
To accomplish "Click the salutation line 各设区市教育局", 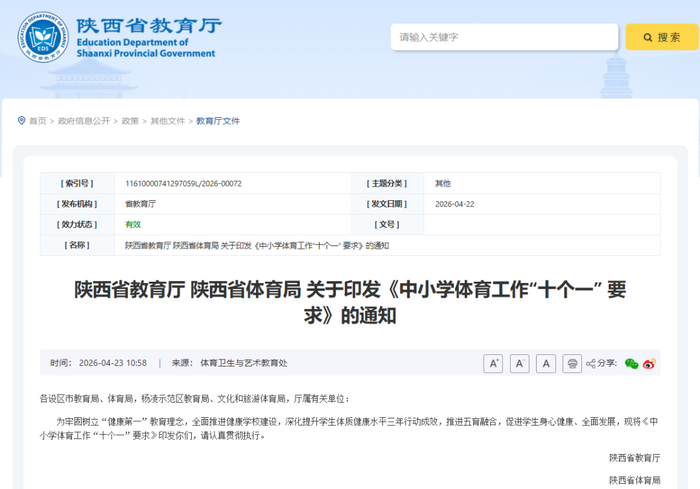I will (195, 399).
